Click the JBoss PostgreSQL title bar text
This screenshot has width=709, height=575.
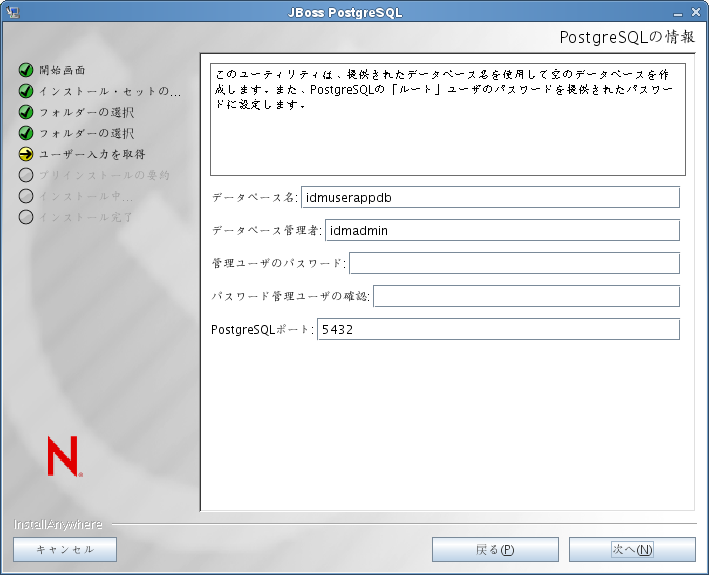(345, 12)
